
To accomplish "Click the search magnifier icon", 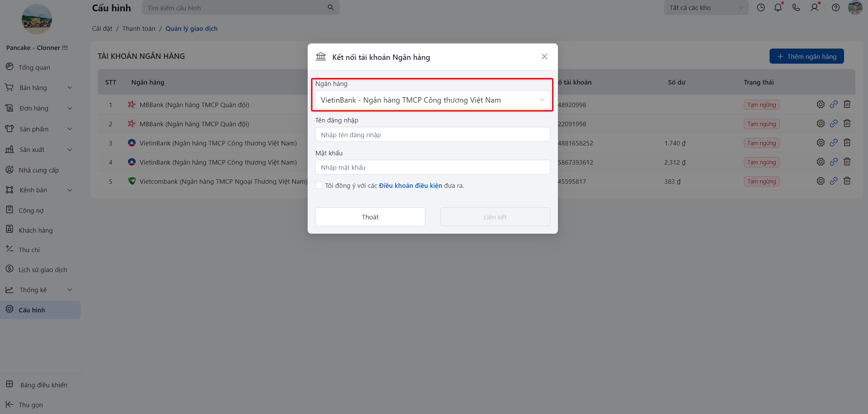I will (331, 8).
